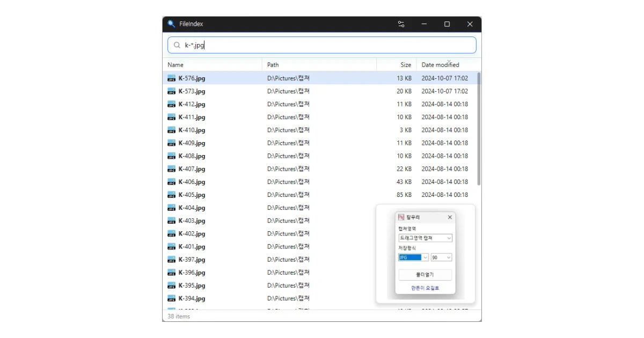Click the JPG icon of K-402.jpg
The height and width of the screenshot is (338, 644).
click(172, 234)
